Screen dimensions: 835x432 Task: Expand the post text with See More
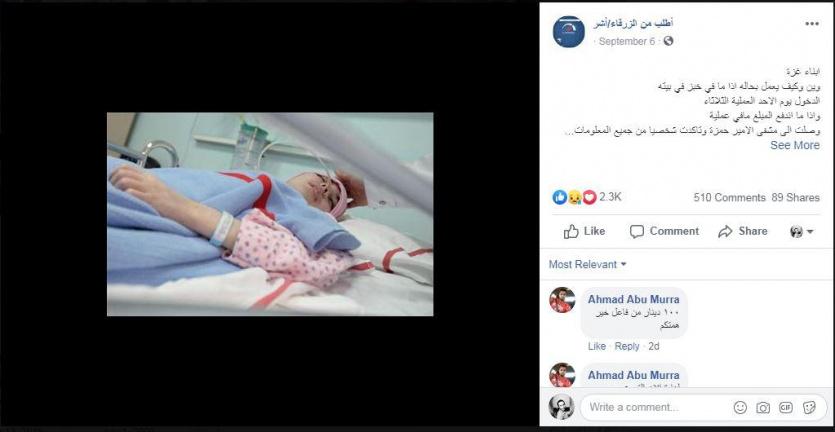point(795,145)
